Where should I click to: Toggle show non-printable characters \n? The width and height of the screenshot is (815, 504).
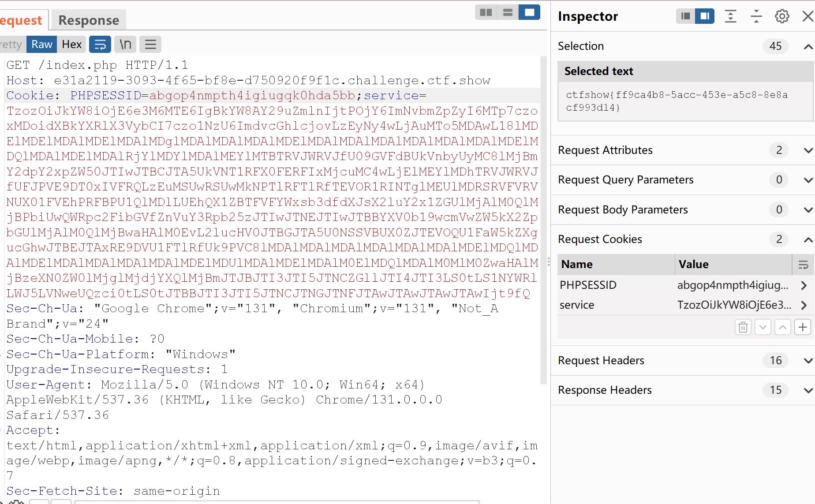[x=126, y=45]
